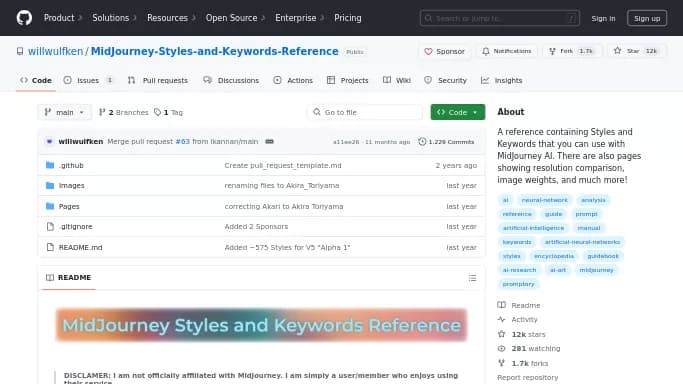The image size is (683, 384).
Task: View the 1,229 Commits history
Action: click(446, 142)
